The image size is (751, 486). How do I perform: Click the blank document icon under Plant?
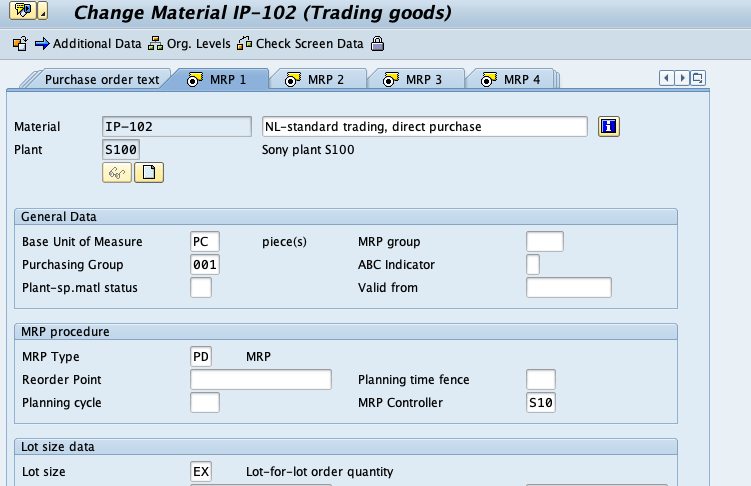(149, 172)
